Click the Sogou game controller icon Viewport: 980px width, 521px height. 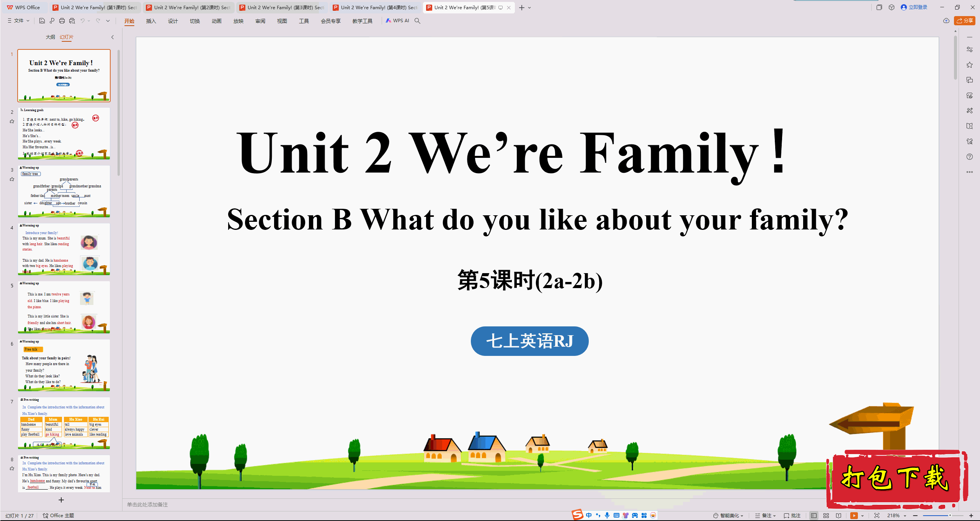(635, 515)
